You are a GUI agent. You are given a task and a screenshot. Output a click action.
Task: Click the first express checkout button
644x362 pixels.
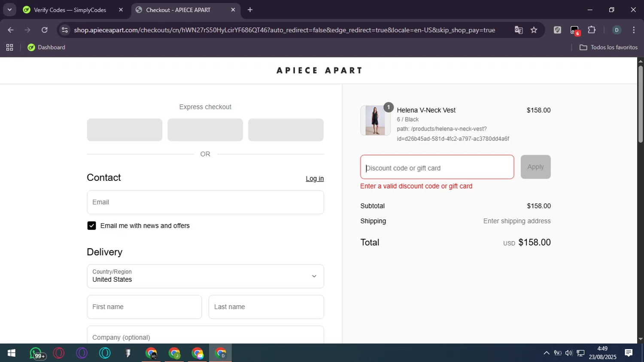125,130
